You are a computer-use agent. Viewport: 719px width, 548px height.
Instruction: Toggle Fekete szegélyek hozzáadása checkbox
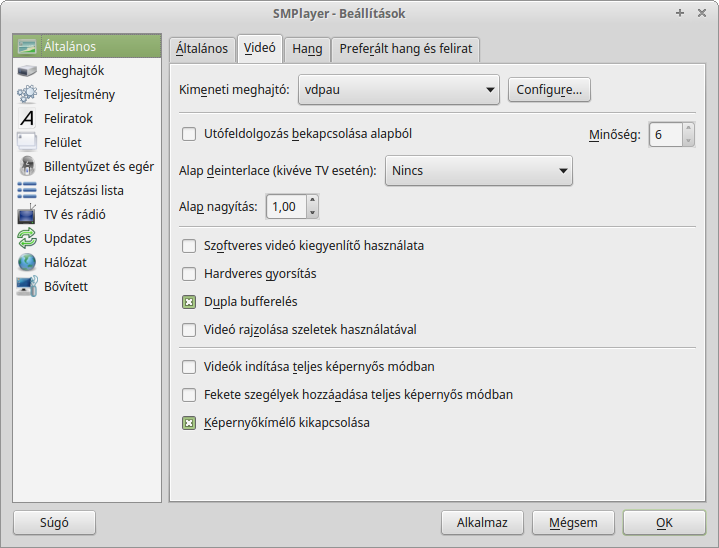point(189,395)
